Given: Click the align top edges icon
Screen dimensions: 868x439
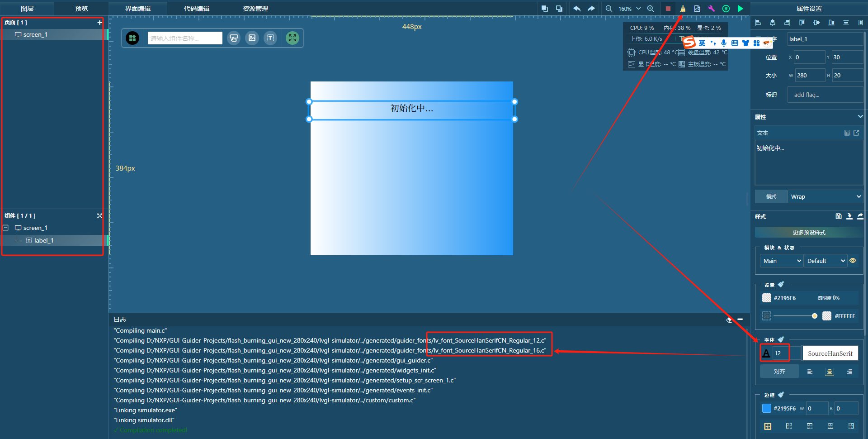Looking at the screenshot, I should click(802, 23).
